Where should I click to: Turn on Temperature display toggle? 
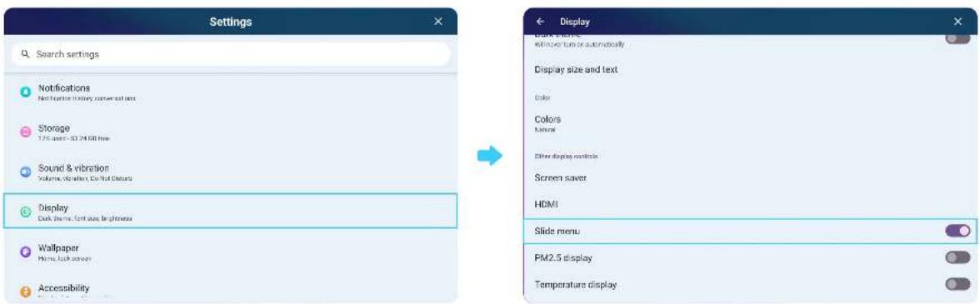[957, 284]
